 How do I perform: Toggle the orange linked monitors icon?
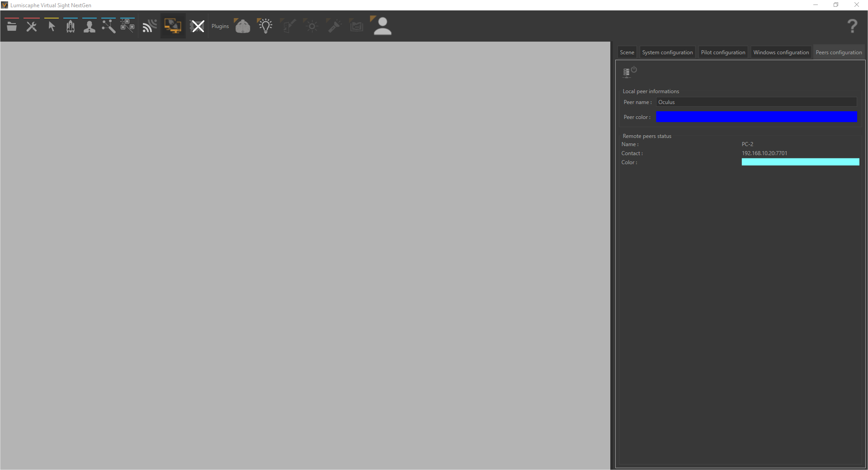click(x=173, y=26)
